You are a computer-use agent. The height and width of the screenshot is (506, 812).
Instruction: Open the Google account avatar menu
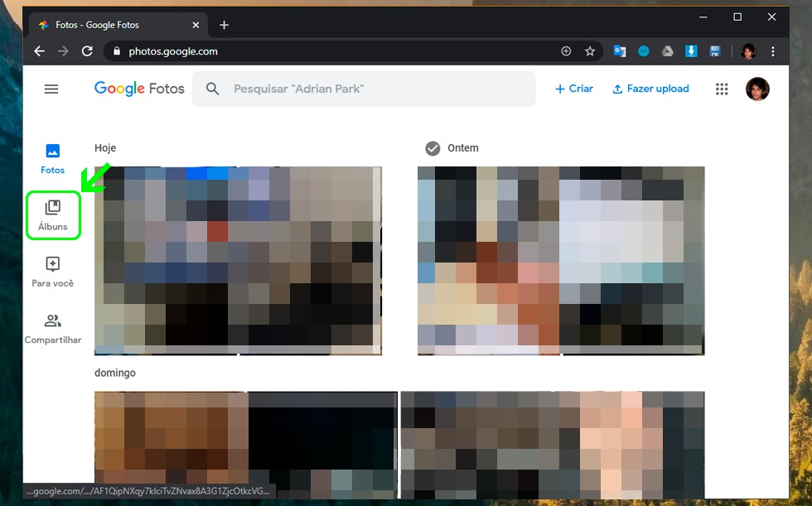(757, 89)
